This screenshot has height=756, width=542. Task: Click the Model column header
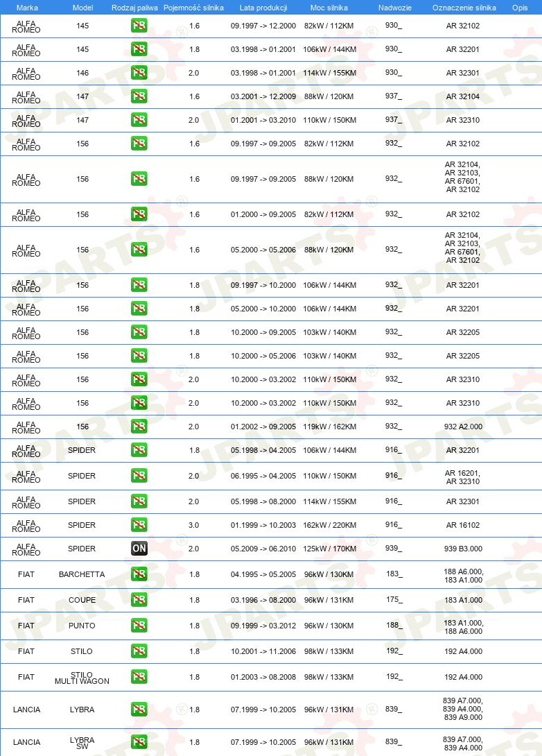83,8
